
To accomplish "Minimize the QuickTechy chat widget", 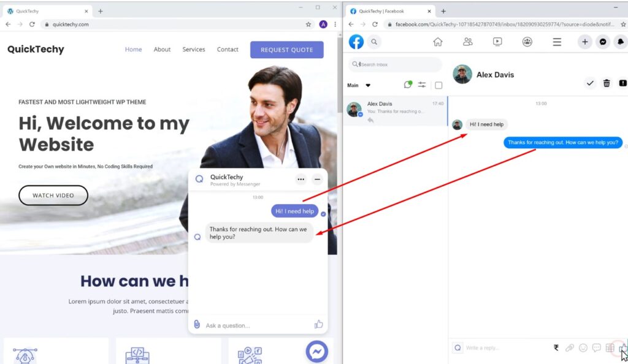I will point(317,180).
